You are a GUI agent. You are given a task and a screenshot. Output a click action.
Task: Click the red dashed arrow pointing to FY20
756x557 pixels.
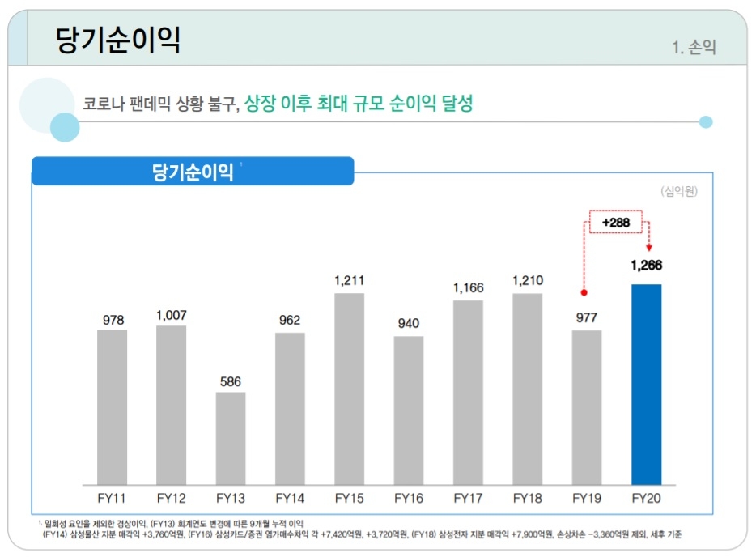(648, 239)
